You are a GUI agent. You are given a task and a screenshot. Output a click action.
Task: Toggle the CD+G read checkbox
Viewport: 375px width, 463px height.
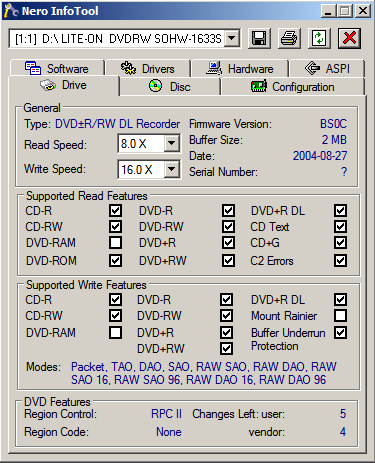tap(340, 243)
